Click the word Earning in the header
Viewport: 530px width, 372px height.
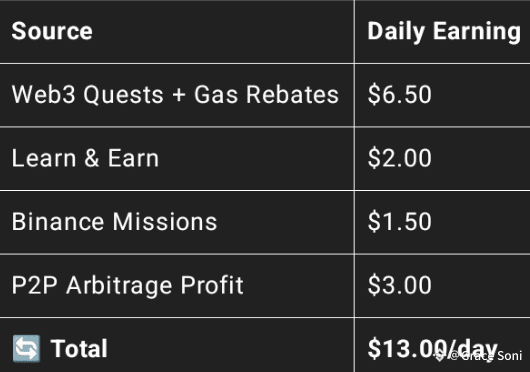coord(477,32)
